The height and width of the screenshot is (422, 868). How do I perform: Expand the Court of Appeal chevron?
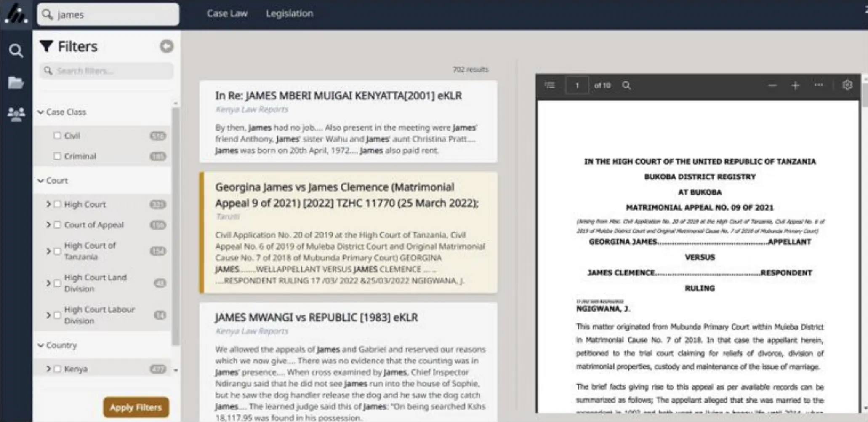(x=48, y=225)
